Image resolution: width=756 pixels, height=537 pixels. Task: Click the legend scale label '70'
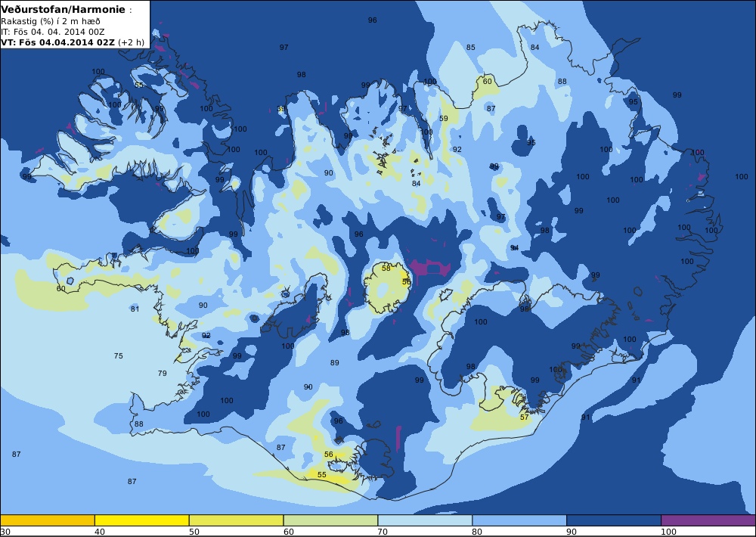pyautogui.click(x=383, y=532)
